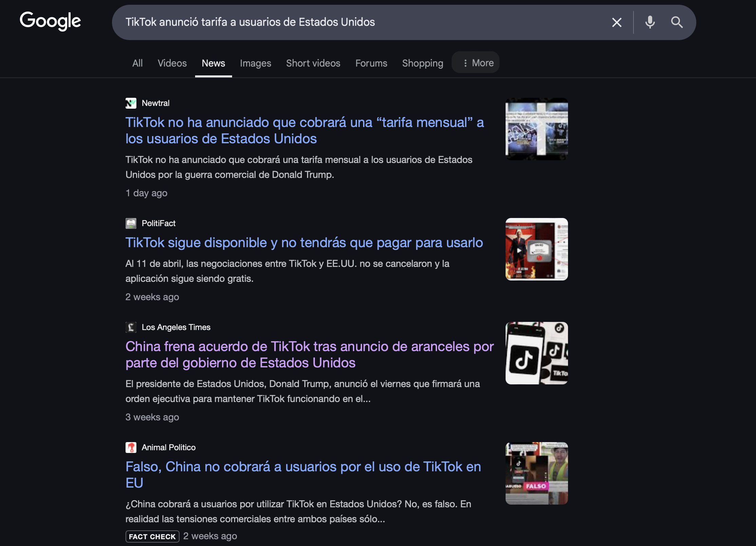Open the Short videos tab
This screenshot has width=756, height=546.
click(313, 63)
